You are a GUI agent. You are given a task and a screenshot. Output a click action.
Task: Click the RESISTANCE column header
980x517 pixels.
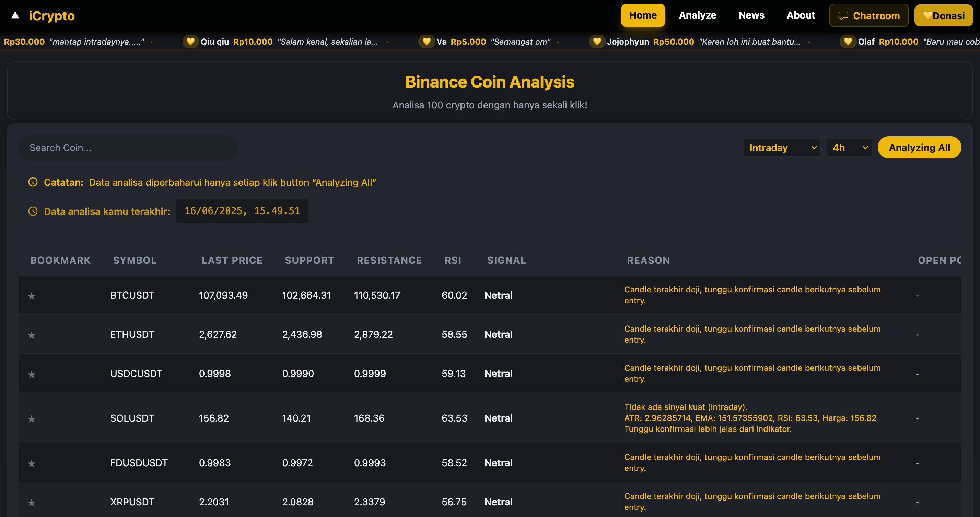(x=389, y=261)
